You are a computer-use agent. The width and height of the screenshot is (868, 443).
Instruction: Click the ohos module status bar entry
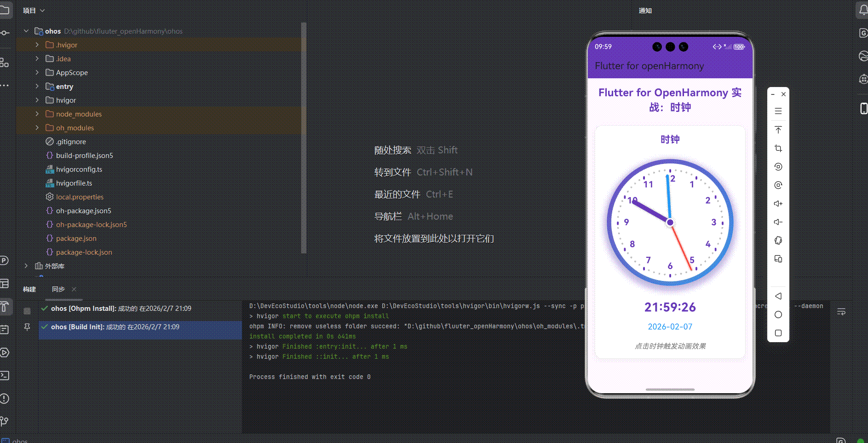pos(15,440)
